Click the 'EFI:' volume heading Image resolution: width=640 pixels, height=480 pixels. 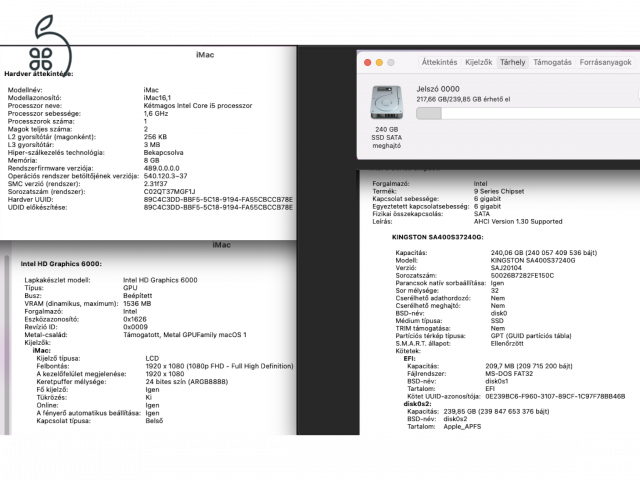(x=409, y=359)
